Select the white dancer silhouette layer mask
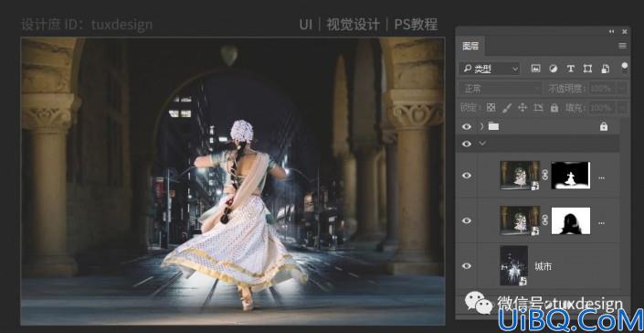The width and height of the screenshot is (644, 333). click(x=571, y=176)
